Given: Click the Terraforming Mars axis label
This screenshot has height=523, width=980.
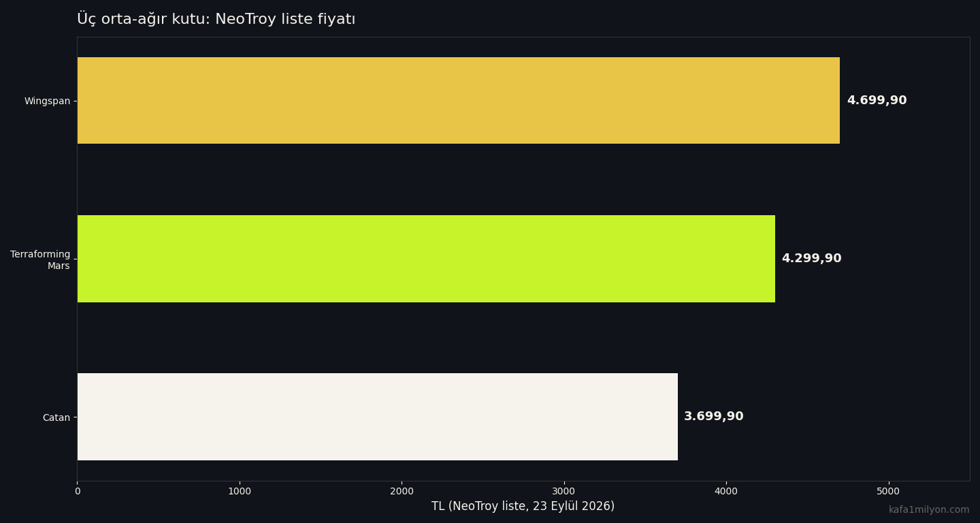Looking at the screenshot, I should click(40, 260).
